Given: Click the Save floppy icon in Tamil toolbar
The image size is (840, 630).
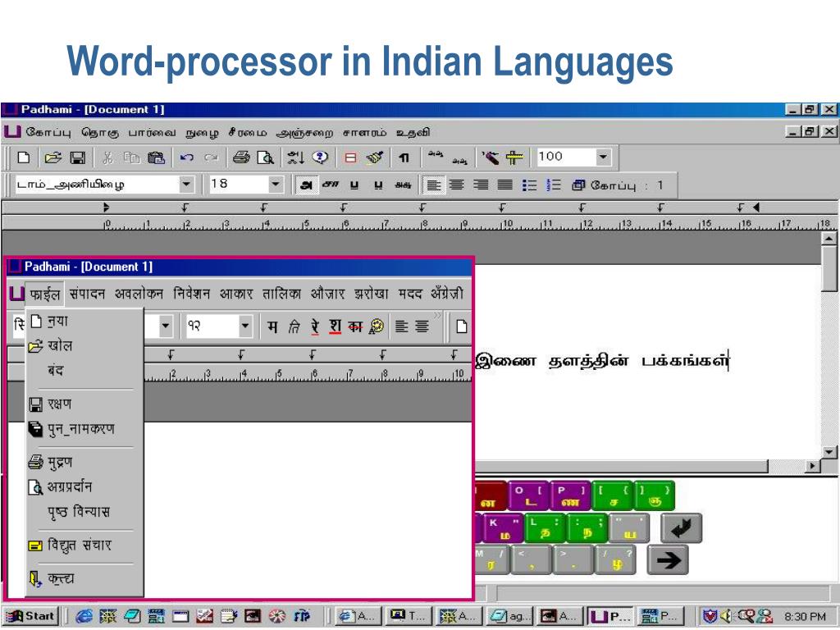Looking at the screenshot, I should 78,157.
